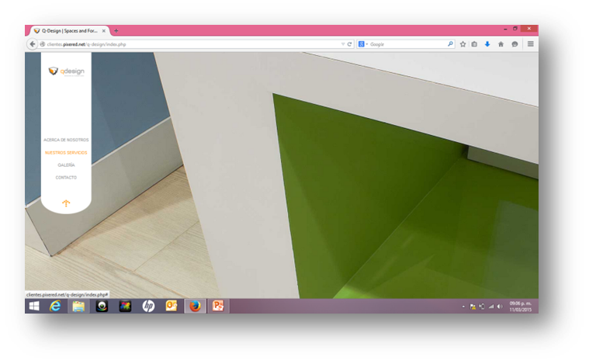
Task: Open the Firefox hamburger menu
Action: point(531,44)
